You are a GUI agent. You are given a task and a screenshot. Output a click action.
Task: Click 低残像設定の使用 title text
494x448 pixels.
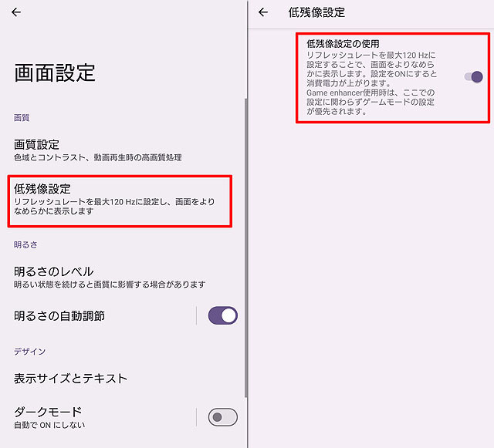pyautogui.click(x=343, y=43)
